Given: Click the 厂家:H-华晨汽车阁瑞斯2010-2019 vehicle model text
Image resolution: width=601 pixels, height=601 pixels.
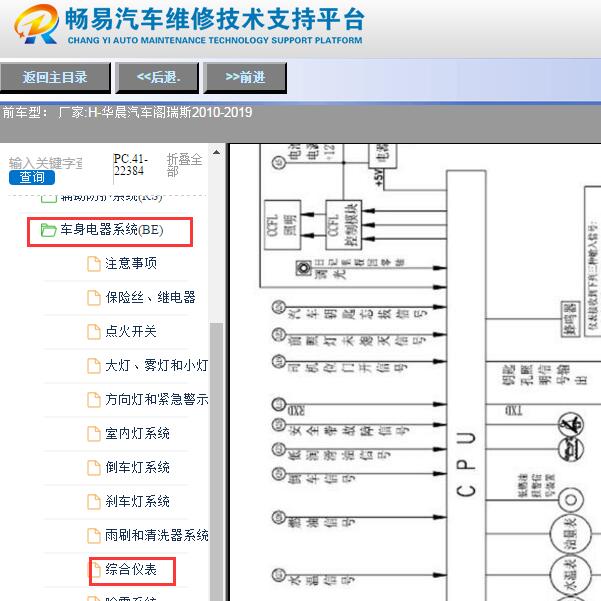Looking at the screenshot, I should click(x=155, y=113).
